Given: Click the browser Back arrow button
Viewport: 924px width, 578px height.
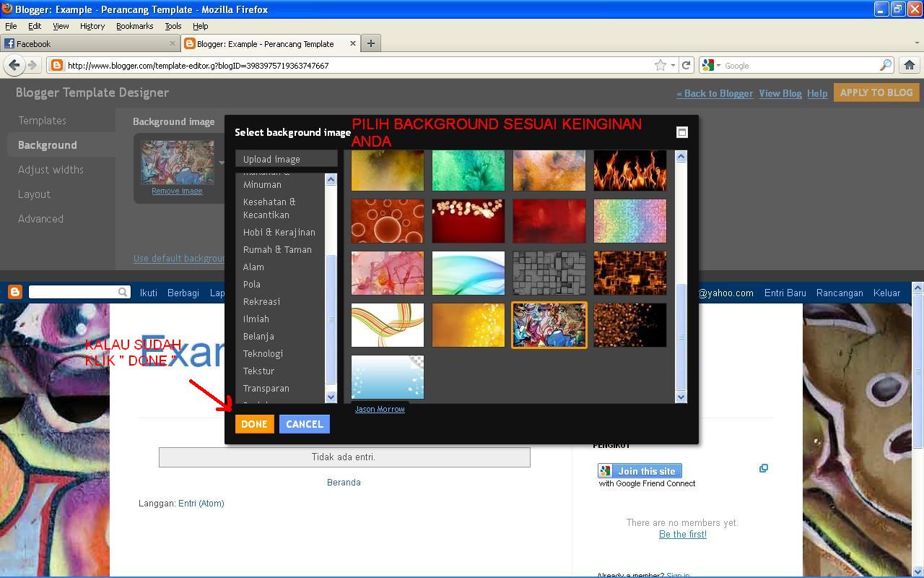Looking at the screenshot, I should click(x=14, y=65).
